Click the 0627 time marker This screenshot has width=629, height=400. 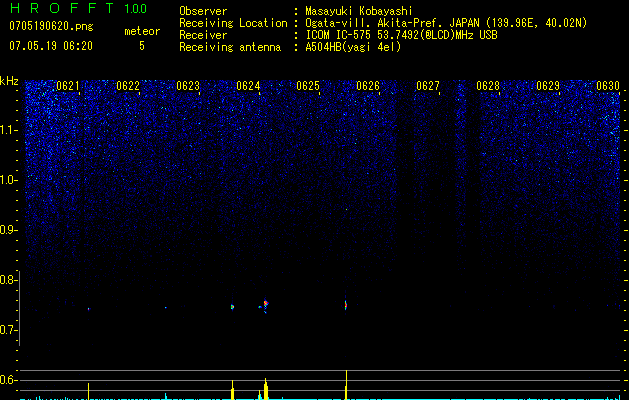tap(428, 86)
